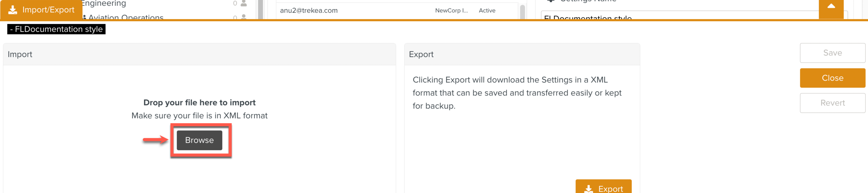This screenshot has height=193, width=868.
Task: Click the person icon beside Engineering
Action: tap(244, 3)
